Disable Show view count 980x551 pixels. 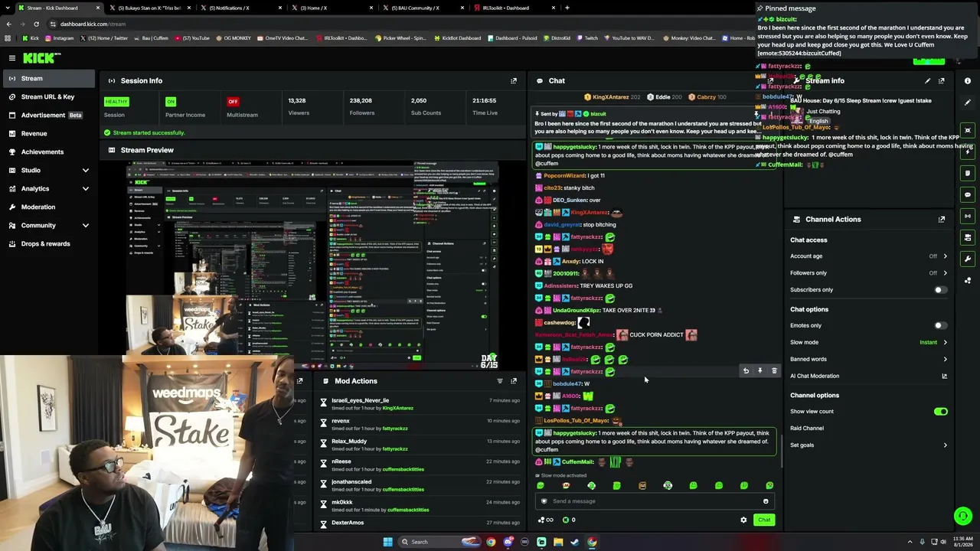(x=940, y=412)
